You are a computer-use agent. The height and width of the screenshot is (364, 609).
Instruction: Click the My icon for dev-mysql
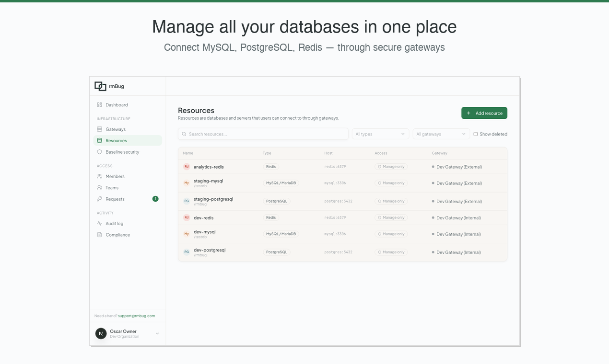[187, 234]
